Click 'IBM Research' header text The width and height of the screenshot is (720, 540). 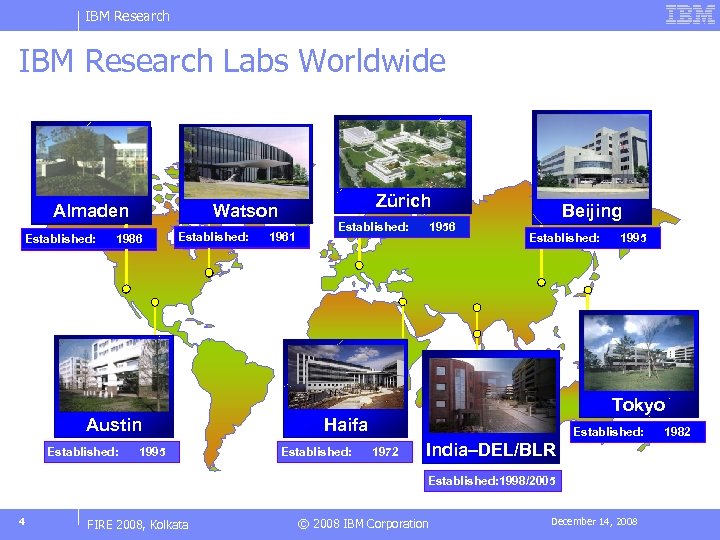[127, 17]
